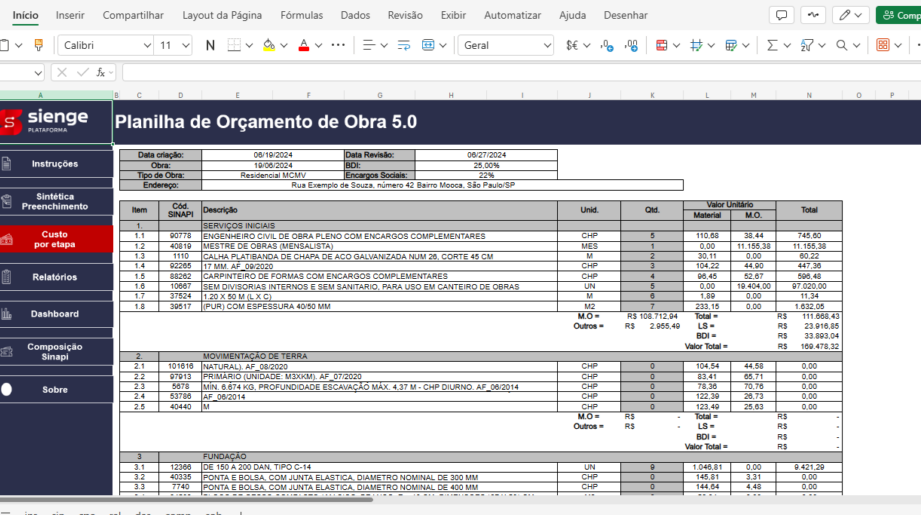Click the AutoSum sigma icon
Screen dimensions: 921x515
coord(772,45)
